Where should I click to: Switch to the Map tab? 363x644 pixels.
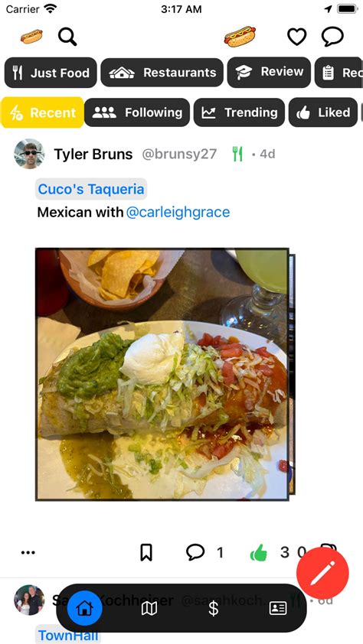click(149, 608)
